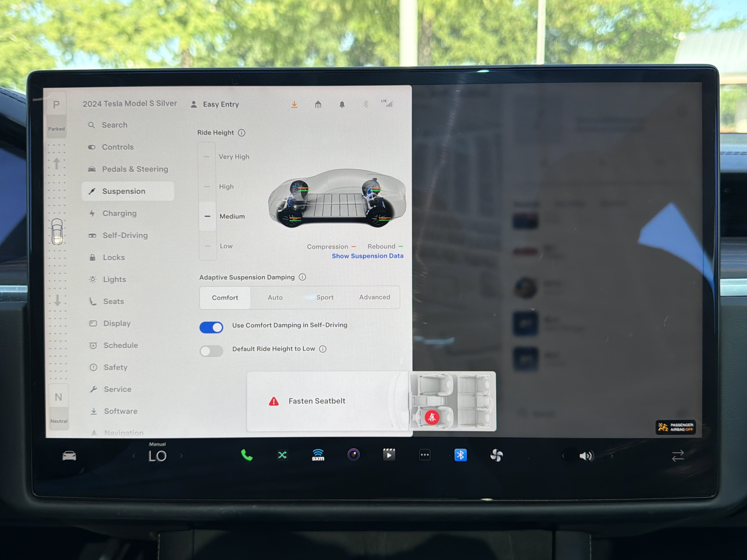Open the Self-Driving menu
This screenshot has width=747, height=560.
[x=118, y=235]
